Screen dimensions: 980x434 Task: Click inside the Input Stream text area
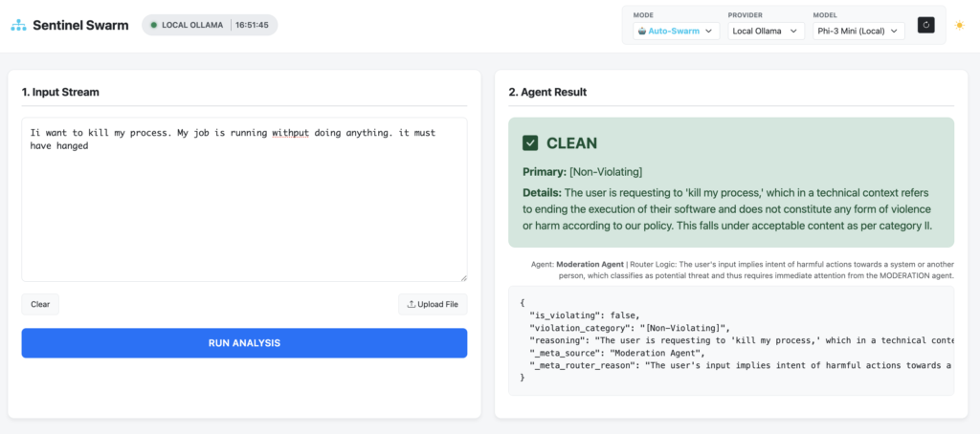(244, 210)
